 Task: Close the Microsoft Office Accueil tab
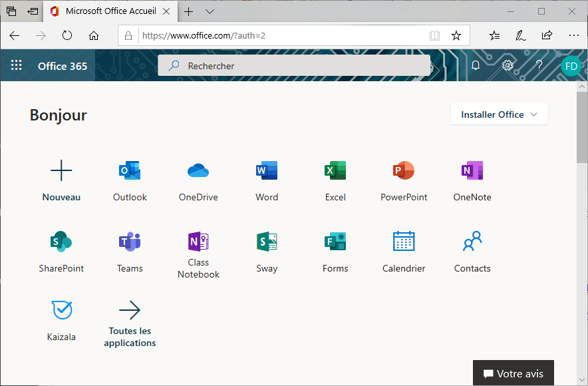click(x=166, y=11)
